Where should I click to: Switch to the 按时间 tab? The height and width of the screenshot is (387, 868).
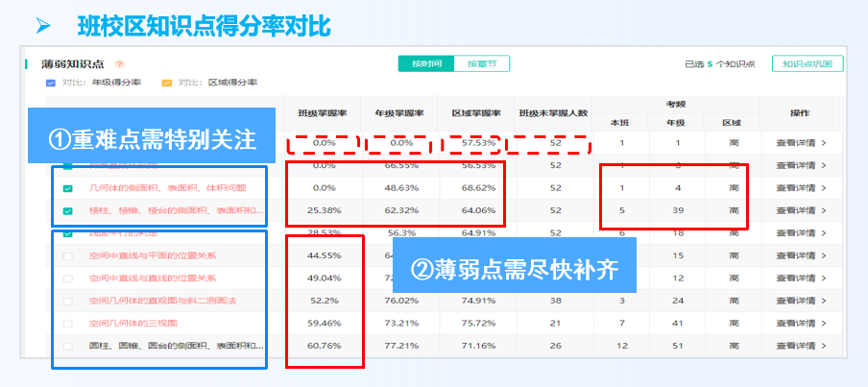(426, 63)
